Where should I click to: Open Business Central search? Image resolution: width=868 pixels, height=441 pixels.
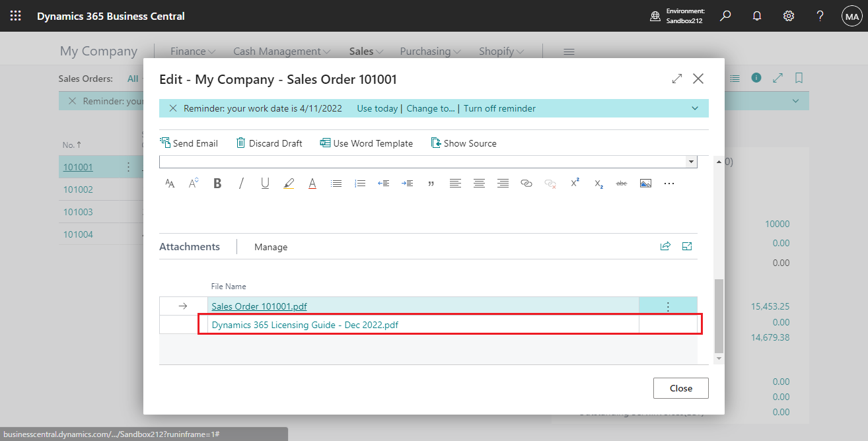tap(725, 15)
